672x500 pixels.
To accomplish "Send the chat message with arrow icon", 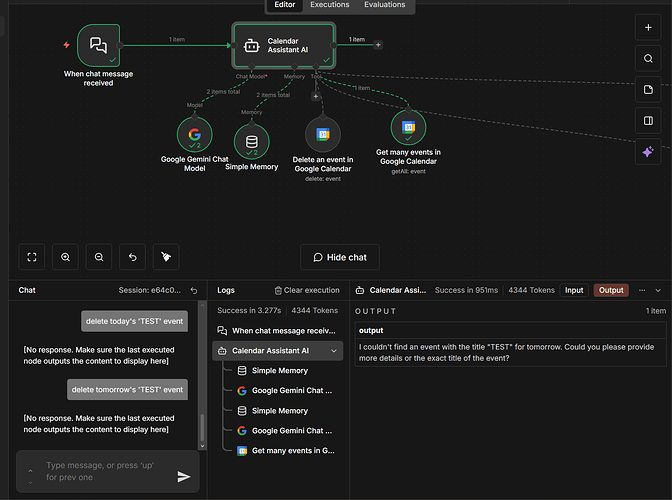I will (183, 477).
